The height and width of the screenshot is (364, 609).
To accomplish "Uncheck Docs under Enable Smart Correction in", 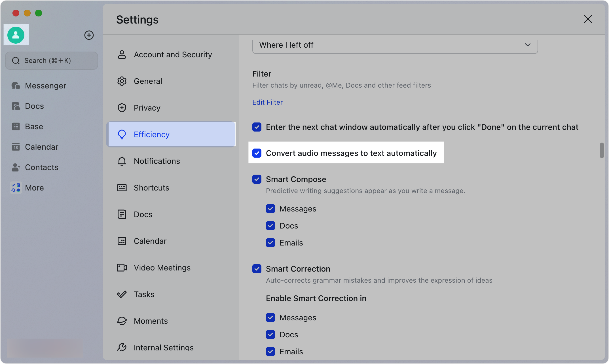I will (270, 335).
